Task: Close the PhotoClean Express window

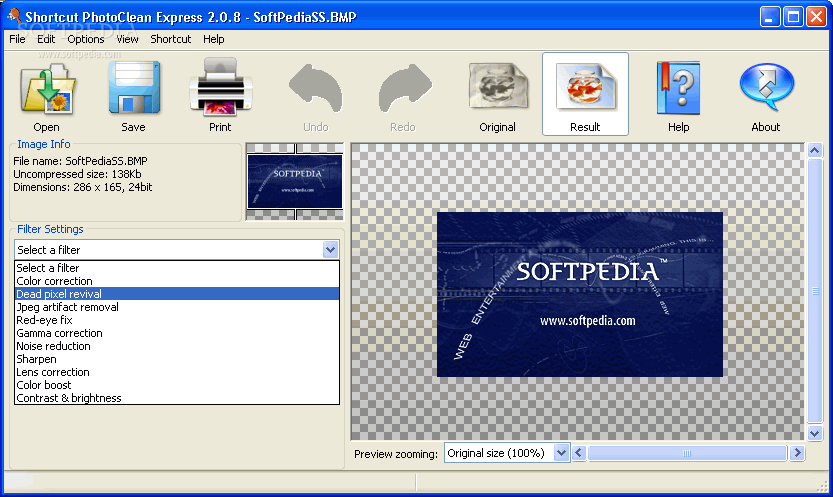Action: (x=816, y=17)
